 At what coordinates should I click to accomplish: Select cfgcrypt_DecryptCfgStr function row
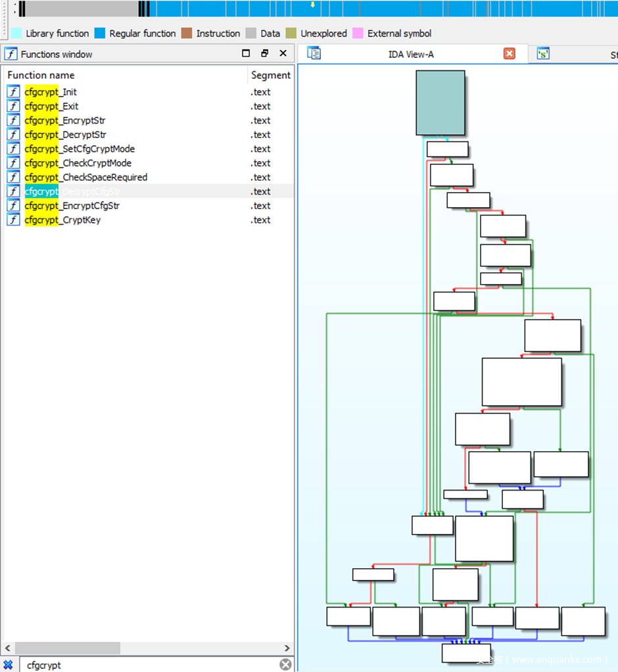pyautogui.click(x=72, y=191)
